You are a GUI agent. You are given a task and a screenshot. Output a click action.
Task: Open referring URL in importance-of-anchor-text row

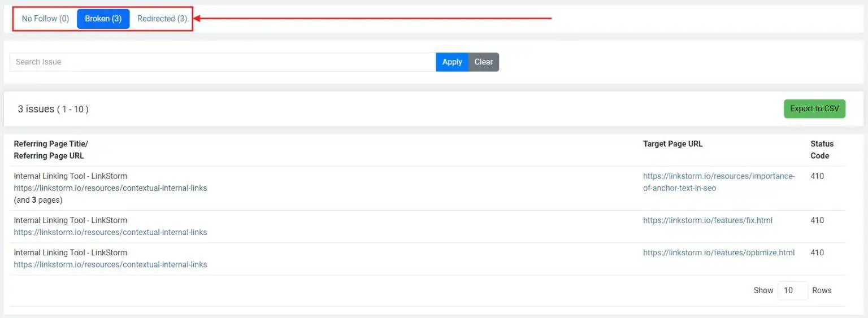tap(110, 188)
